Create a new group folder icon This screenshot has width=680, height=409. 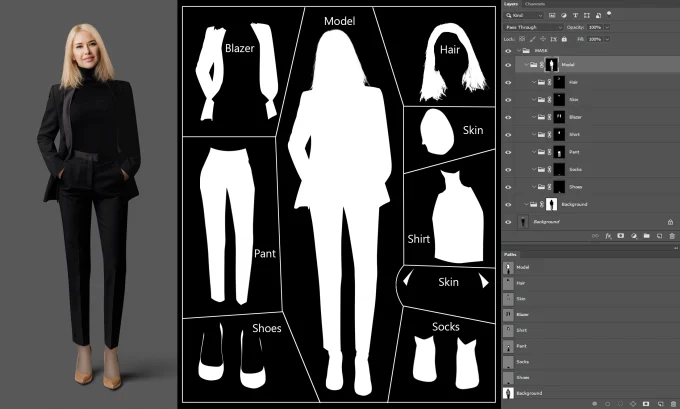(x=646, y=236)
